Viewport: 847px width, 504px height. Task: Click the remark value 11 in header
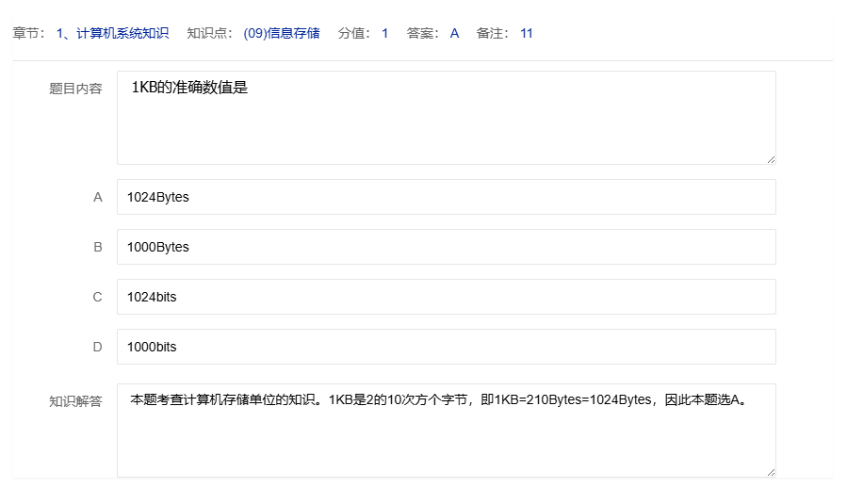[x=527, y=33]
